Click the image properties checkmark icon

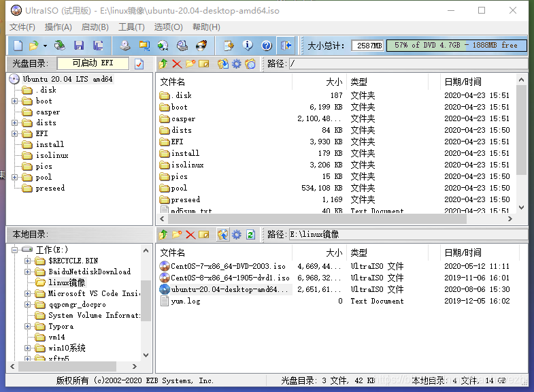click(x=139, y=64)
